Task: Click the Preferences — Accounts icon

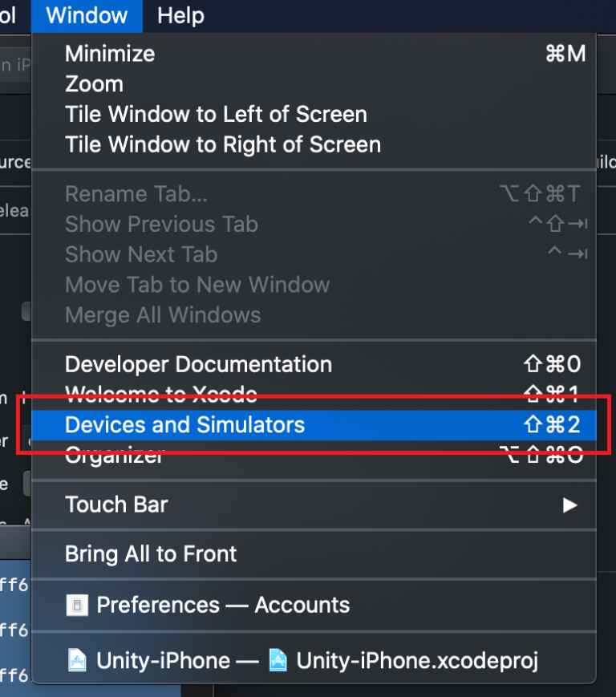Action: [x=76, y=606]
